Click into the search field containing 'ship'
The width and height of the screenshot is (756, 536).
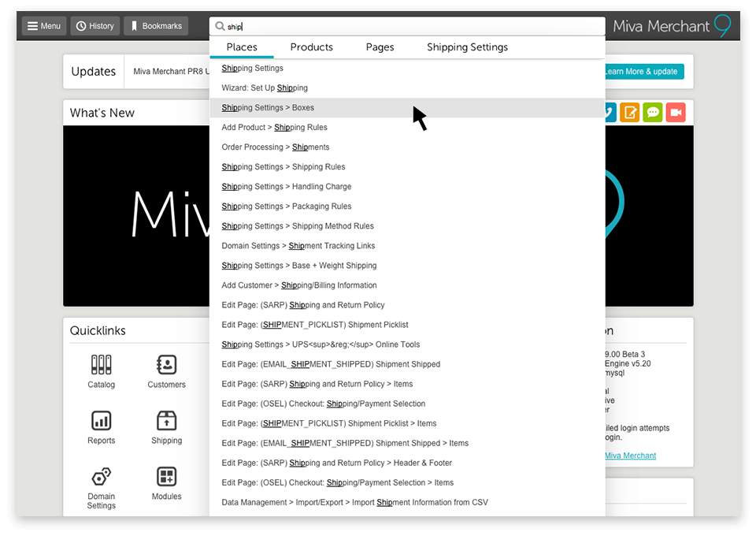coord(407,26)
